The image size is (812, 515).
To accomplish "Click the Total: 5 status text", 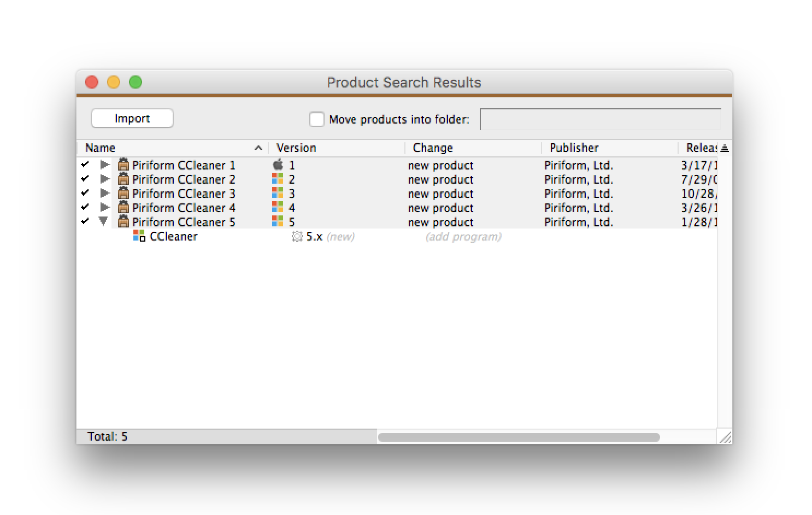I will 107,436.
